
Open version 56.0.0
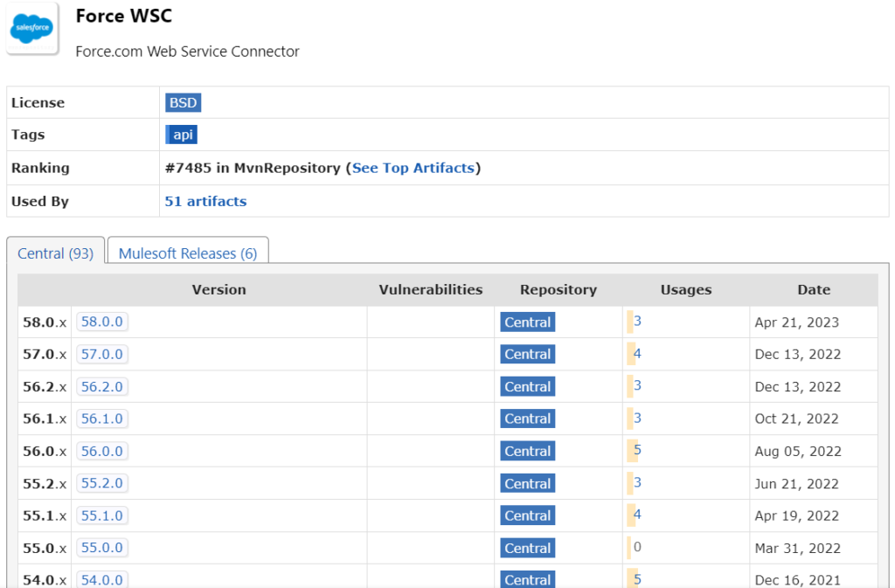pos(102,451)
